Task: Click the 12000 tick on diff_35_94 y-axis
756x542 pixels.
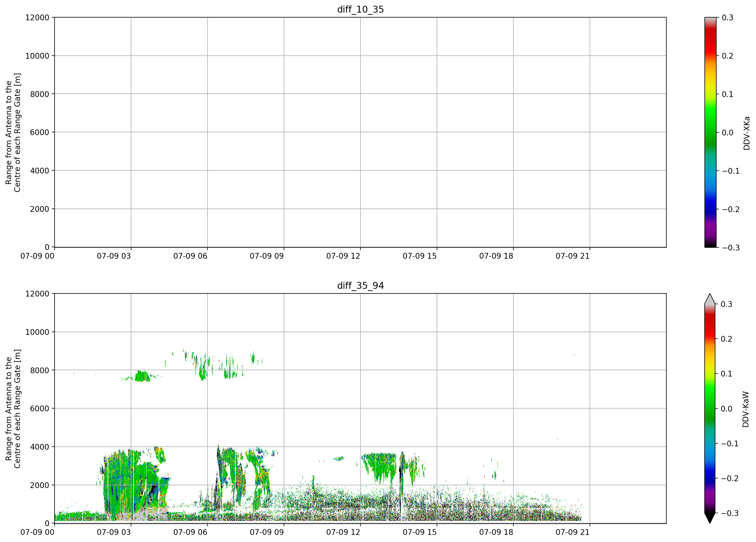Action: [x=37, y=294]
